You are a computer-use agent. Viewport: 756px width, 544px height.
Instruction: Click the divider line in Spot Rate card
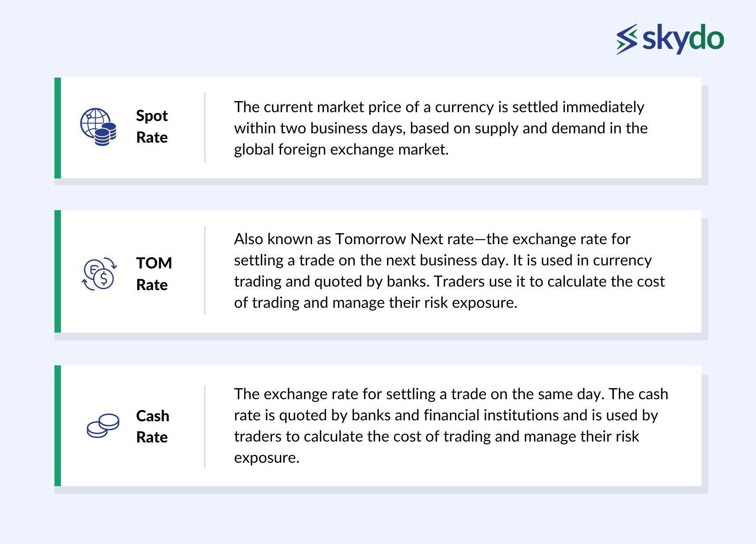205,127
